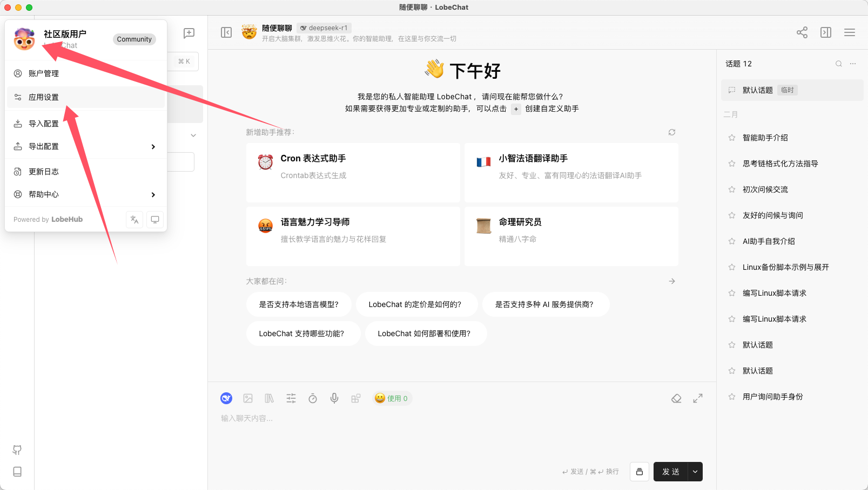Clear conversation with the eraser icon
This screenshot has height=490, width=868.
tap(676, 398)
